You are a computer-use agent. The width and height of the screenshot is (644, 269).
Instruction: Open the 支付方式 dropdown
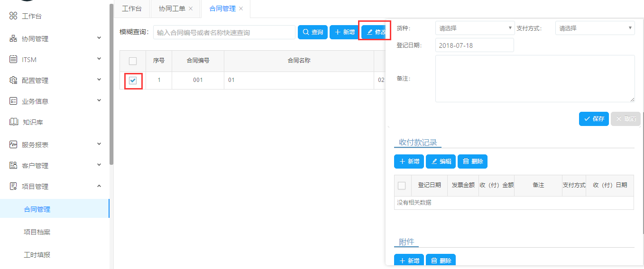pyautogui.click(x=595, y=28)
